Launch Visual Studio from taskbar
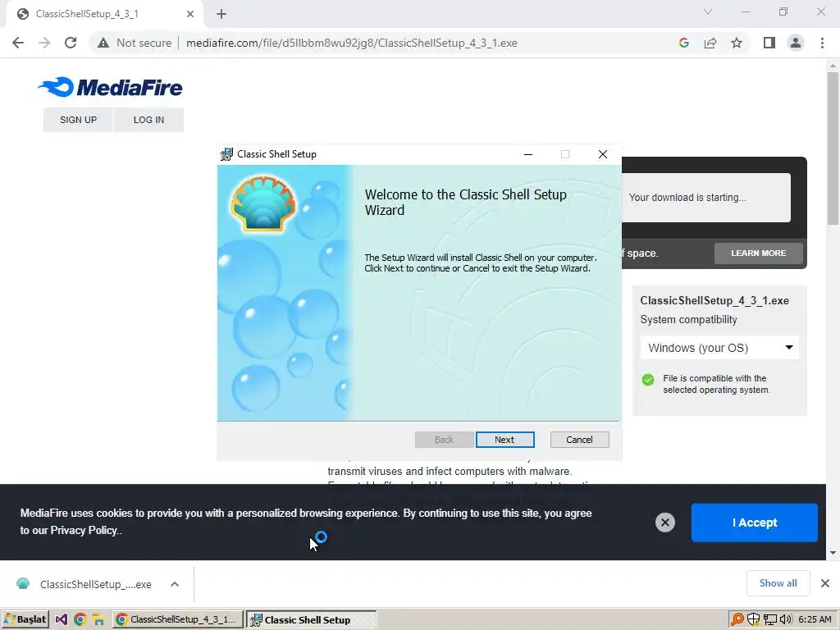Image resolution: width=840 pixels, height=630 pixels. click(x=62, y=619)
